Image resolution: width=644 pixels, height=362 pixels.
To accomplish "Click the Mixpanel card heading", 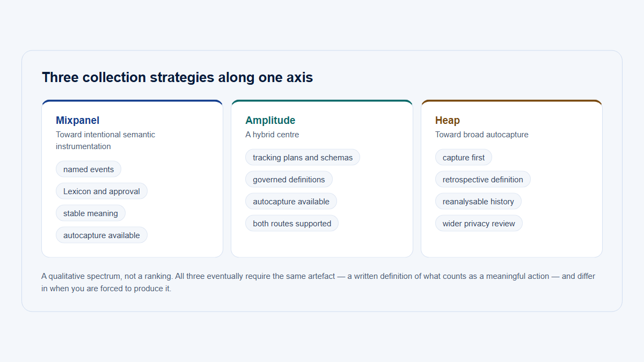I will tap(77, 121).
